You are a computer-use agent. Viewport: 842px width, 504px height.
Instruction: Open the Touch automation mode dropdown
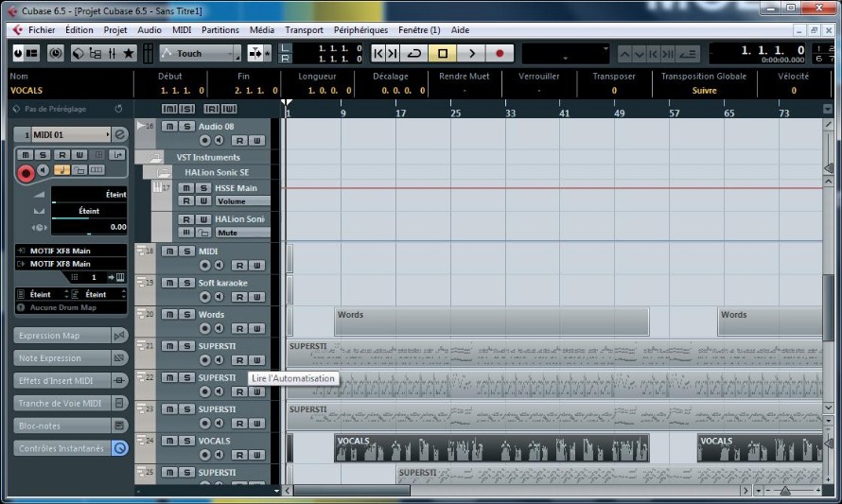[201, 53]
